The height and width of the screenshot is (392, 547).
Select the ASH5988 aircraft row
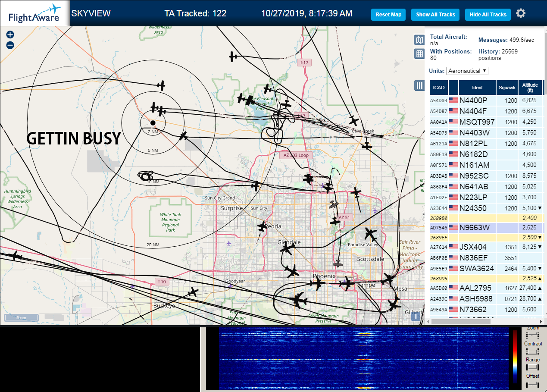pyautogui.click(x=486, y=298)
